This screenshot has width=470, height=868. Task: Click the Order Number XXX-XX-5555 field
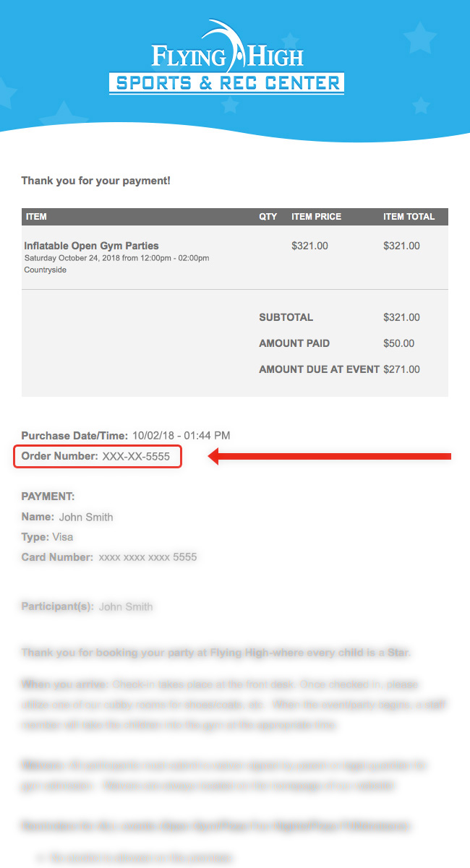click(98, 457)
